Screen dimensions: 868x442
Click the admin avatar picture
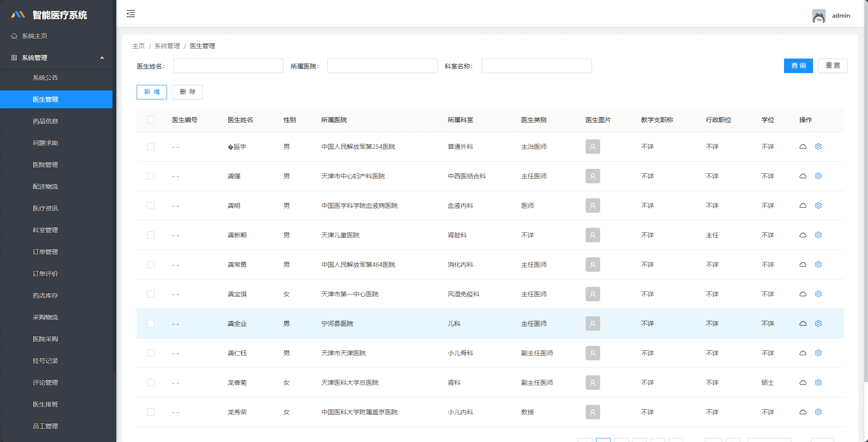[x=819, y=16]
